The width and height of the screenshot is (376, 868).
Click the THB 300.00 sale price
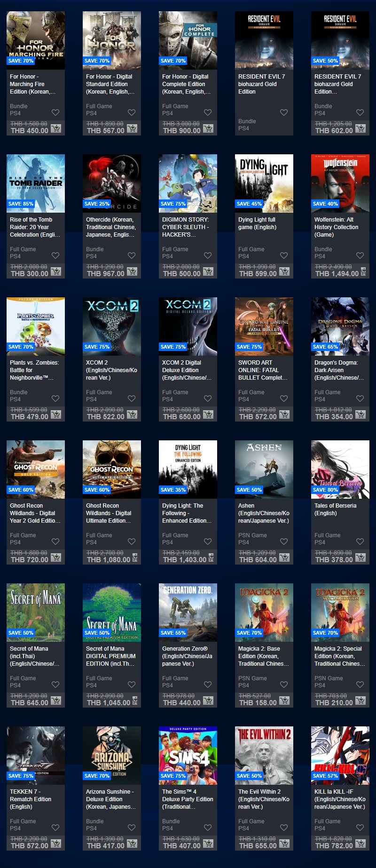(x=30, y=274)
